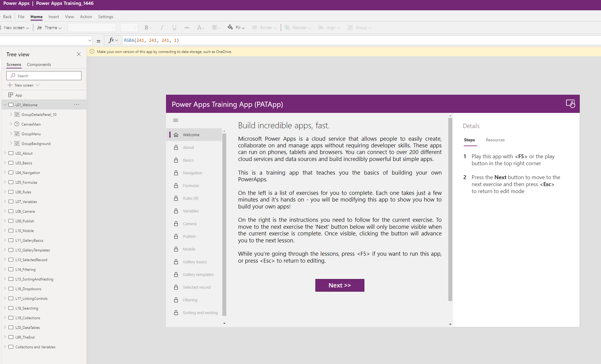
Task: Expand the L02_About screen node
Action: (5, 153)
